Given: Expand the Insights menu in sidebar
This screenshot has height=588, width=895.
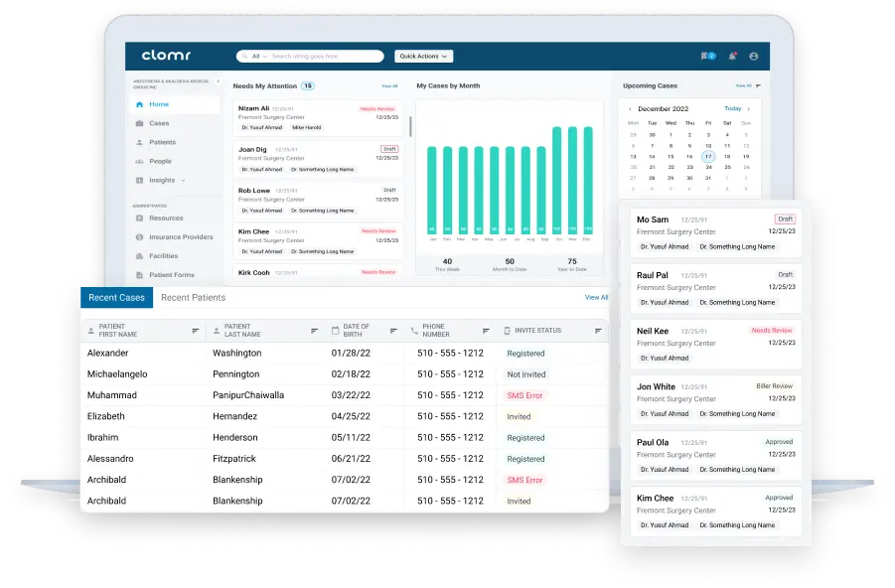Looking at the screenshot, I should [183, 181].
